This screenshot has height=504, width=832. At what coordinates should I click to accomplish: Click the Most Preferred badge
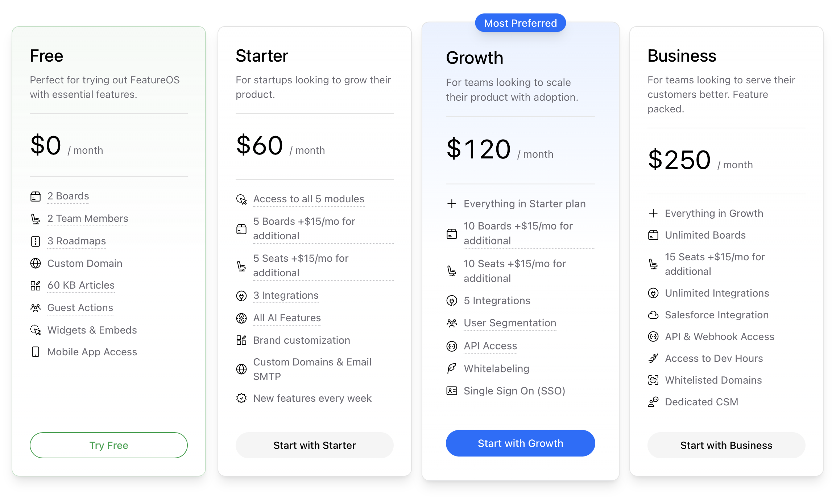click(x=520, y=22)
